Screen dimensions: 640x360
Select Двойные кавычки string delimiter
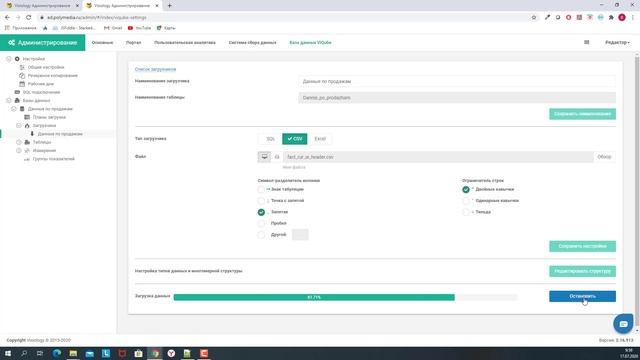tap(466, 189)
